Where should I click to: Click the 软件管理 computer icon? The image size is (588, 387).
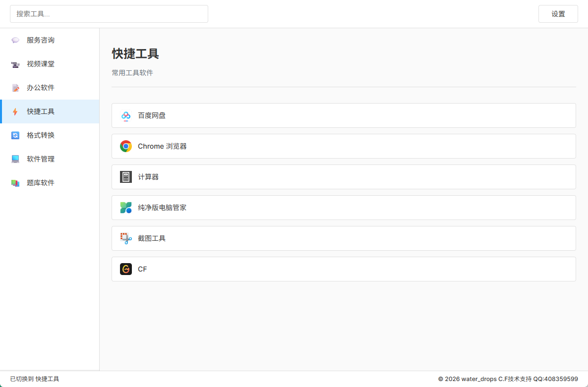pyautogui.click(x=15, y=159)
